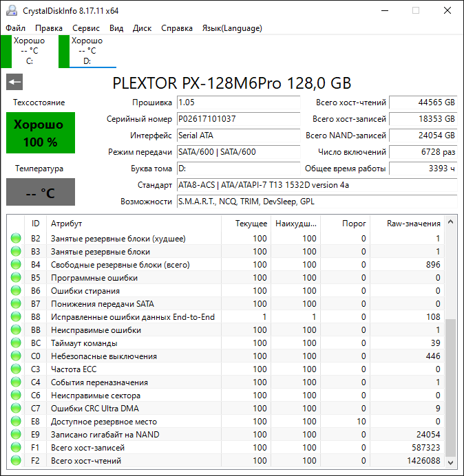Click green status circle for attribute C4
464x476 pixels.
pos(16,382)
